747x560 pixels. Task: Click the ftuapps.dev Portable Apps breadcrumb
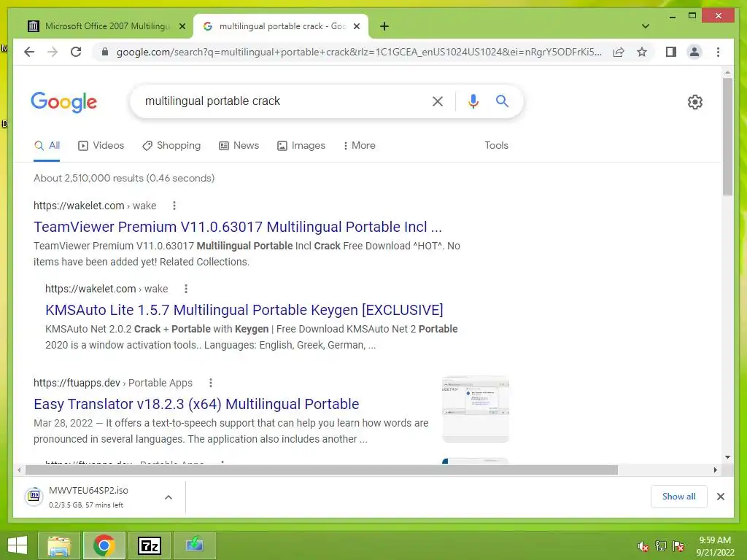coord(113,383)
